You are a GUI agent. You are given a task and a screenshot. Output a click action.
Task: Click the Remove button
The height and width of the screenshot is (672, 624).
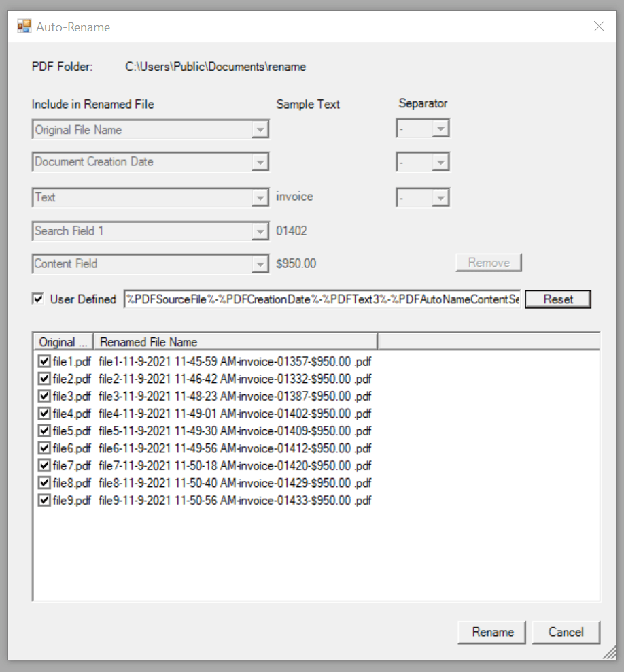489,263
